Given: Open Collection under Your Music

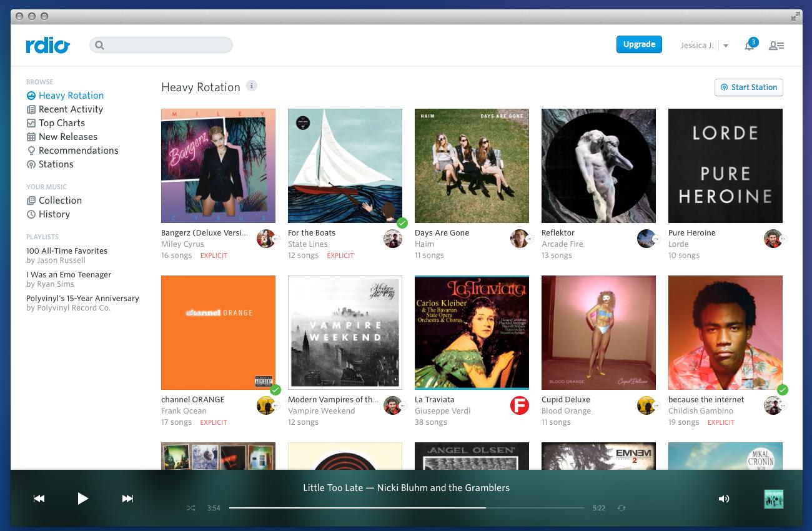Looking at the screenshot, I should click(x=54, y=201).
